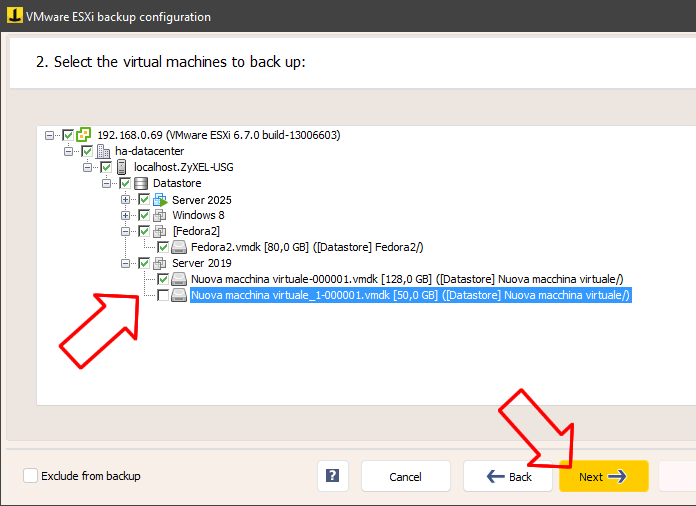Click the ESXi host icon beside 192.168.0.69
The width and height of the screenshot is (696, 506).
(x=83, y=134)
